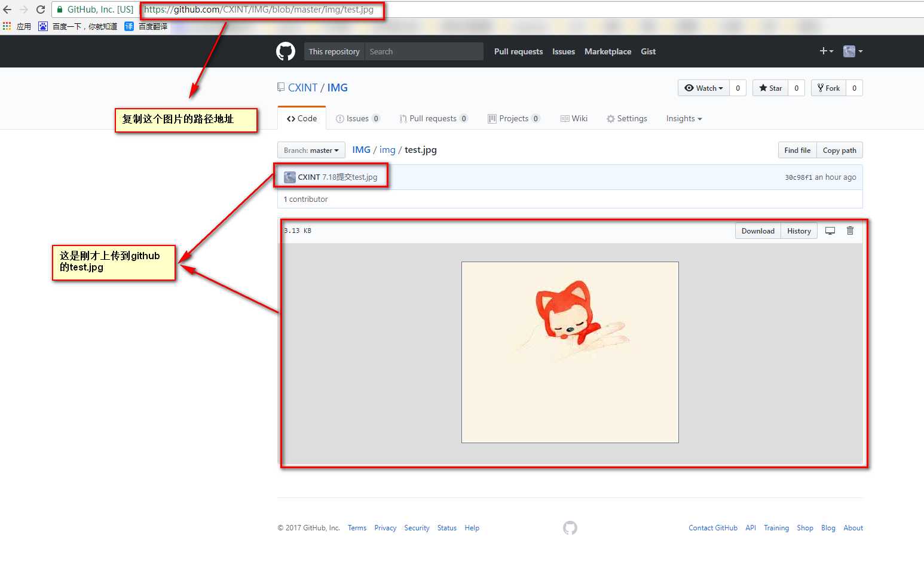Screen dimensions: 924x562
Task: Open the Projects tab
Action: coord(513,119)
